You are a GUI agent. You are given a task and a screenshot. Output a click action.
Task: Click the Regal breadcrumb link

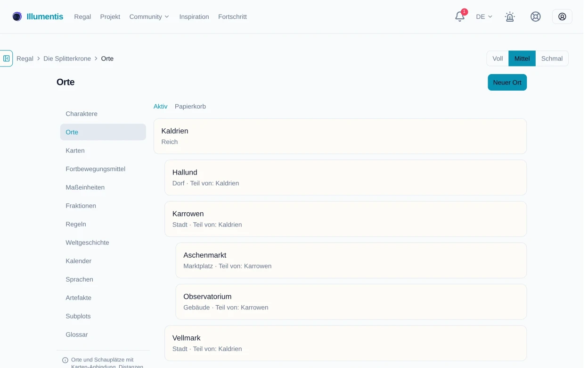click(25, 59)
